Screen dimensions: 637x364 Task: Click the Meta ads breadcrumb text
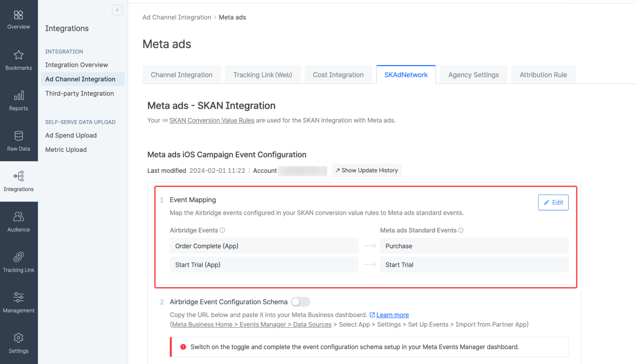[233, 17]
